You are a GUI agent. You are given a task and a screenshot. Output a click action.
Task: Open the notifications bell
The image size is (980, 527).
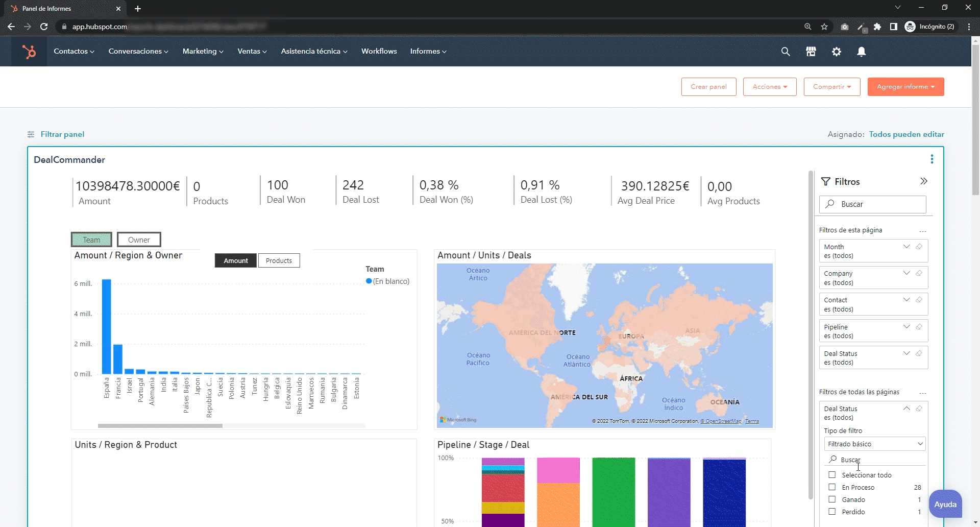point(862,52)
